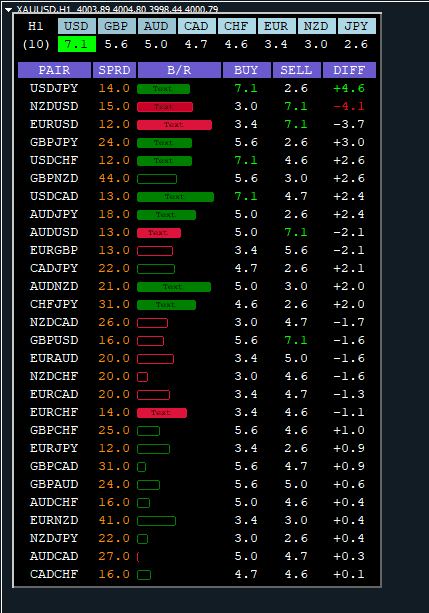429x613 pixels.
Task: Select the EURCAD pair name
Action: point(54,394)
